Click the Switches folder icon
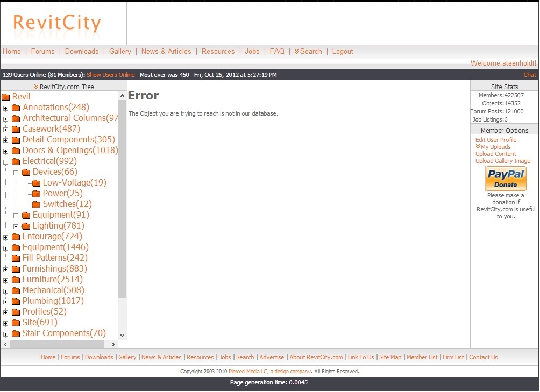The height and width of the screenshot is (392, 540). [36, 204]
